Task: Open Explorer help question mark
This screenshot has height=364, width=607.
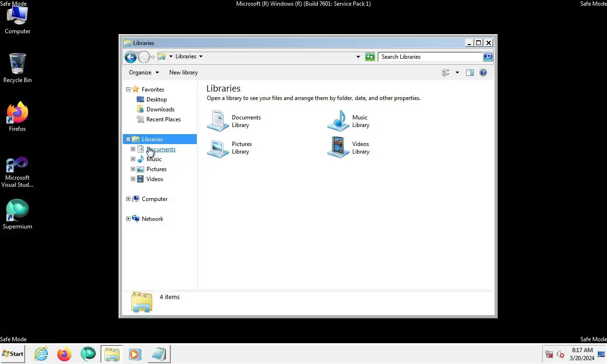Action: point(483,73)
